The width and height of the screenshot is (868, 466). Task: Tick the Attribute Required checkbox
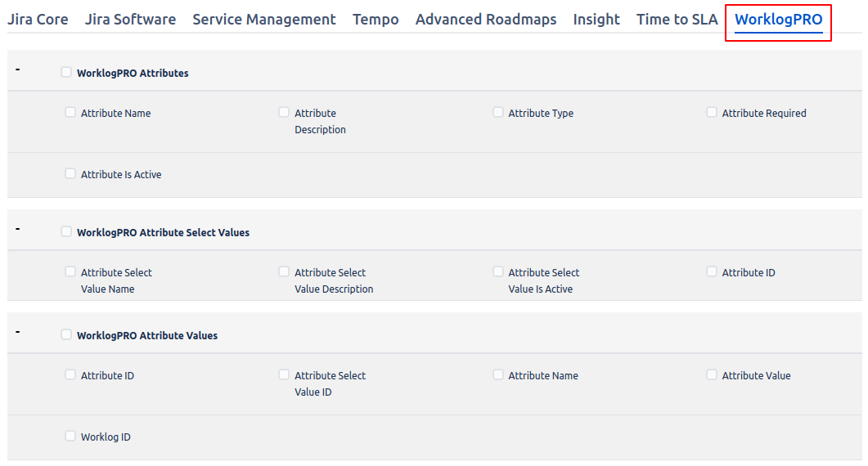point(712,112)
